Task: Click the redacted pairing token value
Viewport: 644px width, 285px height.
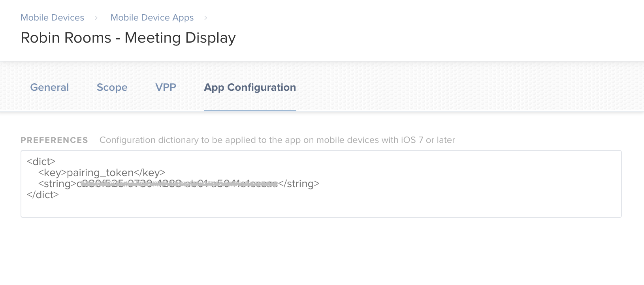Action: [178, 184]
